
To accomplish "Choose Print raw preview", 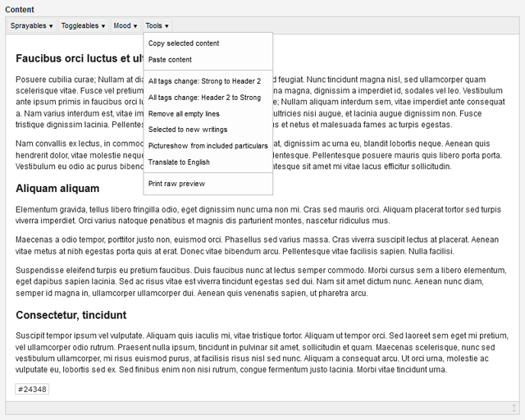I will click(x=208, y=184).
